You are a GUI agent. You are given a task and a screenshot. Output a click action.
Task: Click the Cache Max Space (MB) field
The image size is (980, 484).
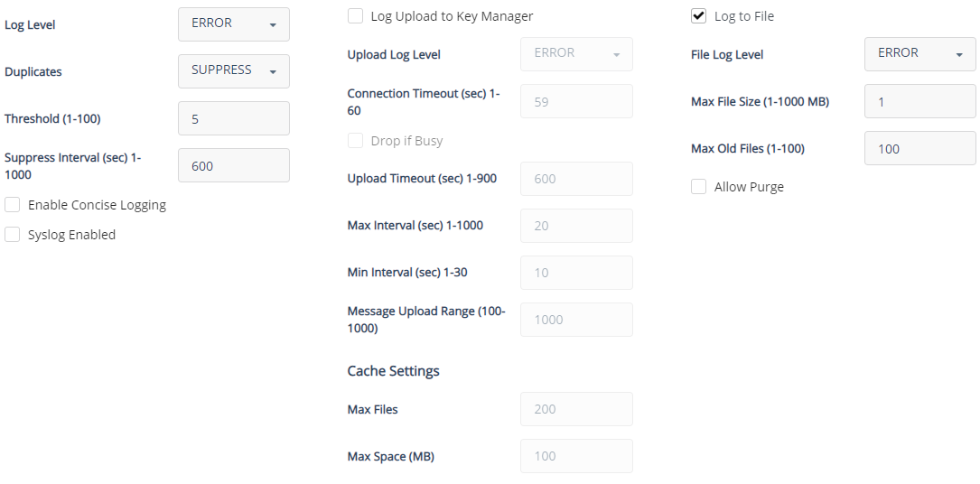coord(576,456)
